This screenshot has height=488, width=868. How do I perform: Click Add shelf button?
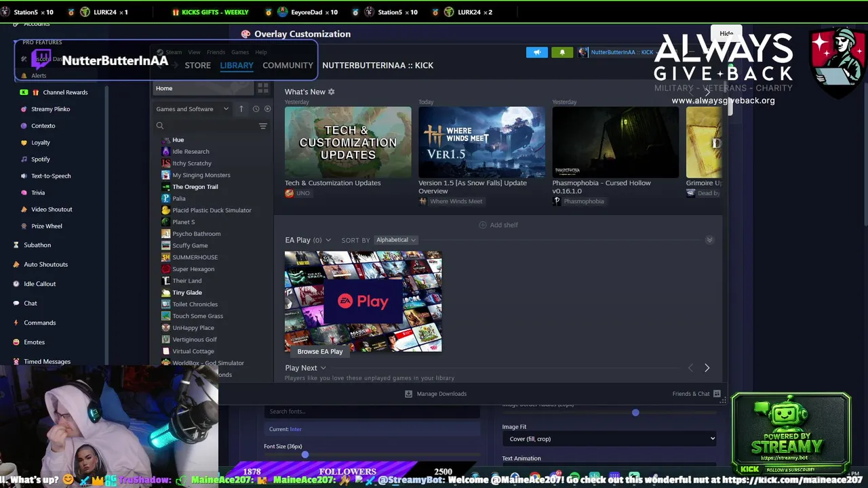[498, 225]
